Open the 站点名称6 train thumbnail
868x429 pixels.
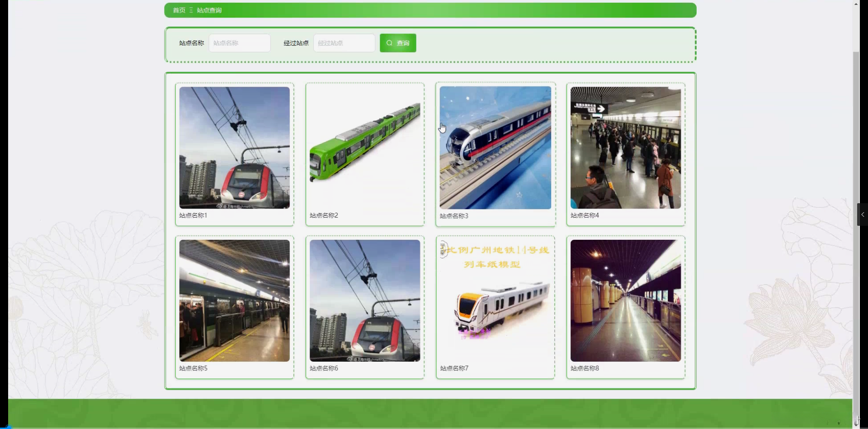click(365, 301)
